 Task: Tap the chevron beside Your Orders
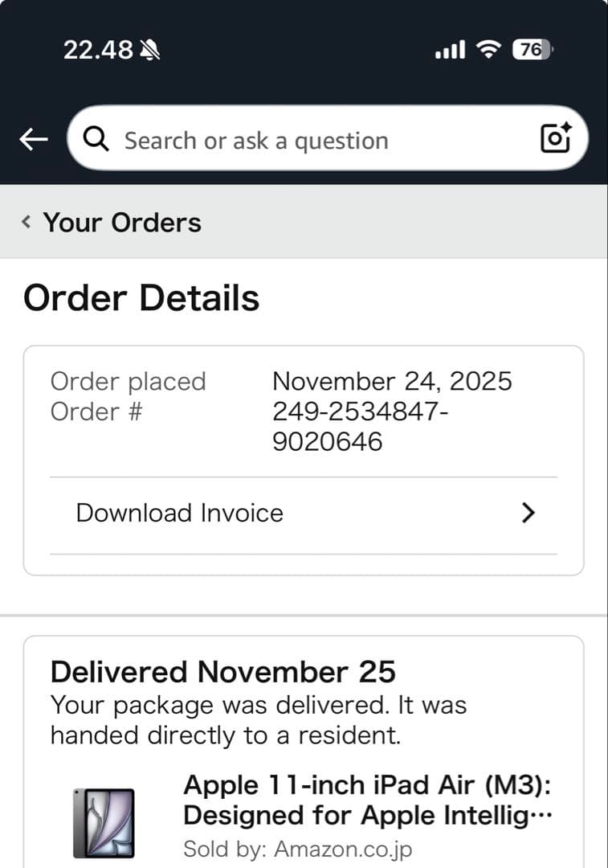24,222
